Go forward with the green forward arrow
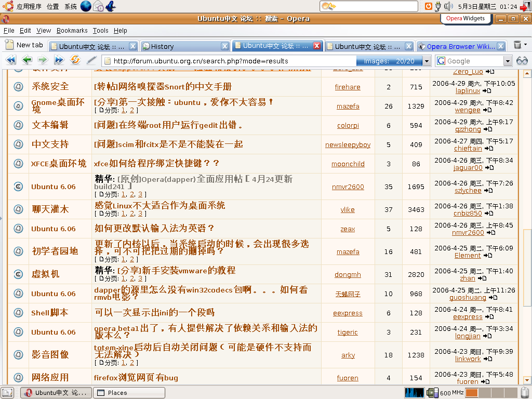Image resolution: width=532 pixels, height=399 pixels. pyautogui.click(x=43, y=60)
